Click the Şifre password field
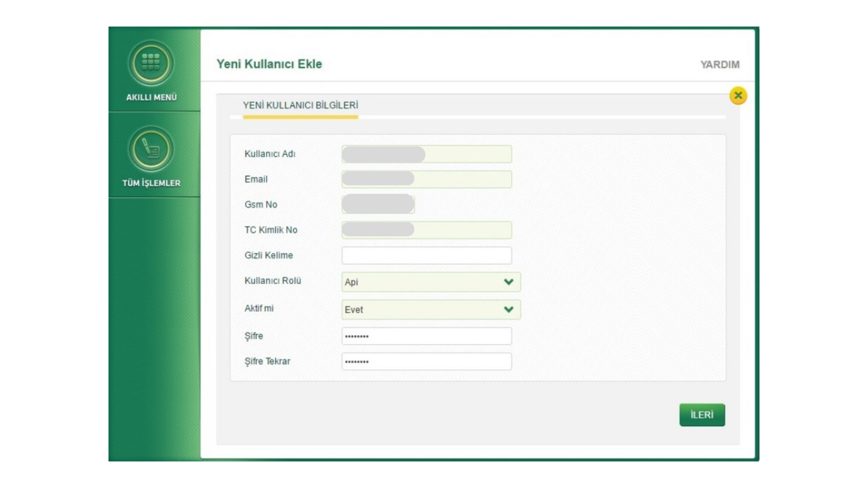This screenshot has height=488, width=868. [427, 336]
